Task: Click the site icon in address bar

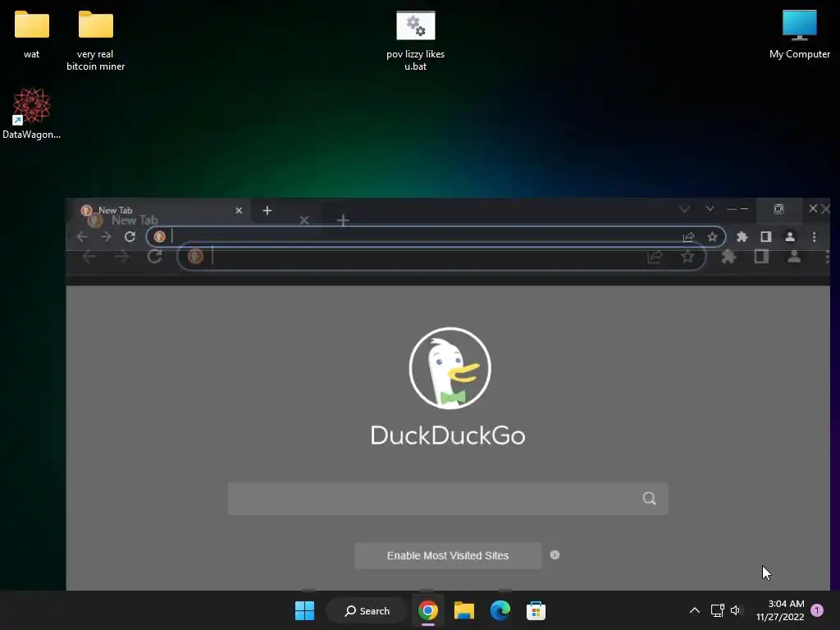Action: coord(160,237)
